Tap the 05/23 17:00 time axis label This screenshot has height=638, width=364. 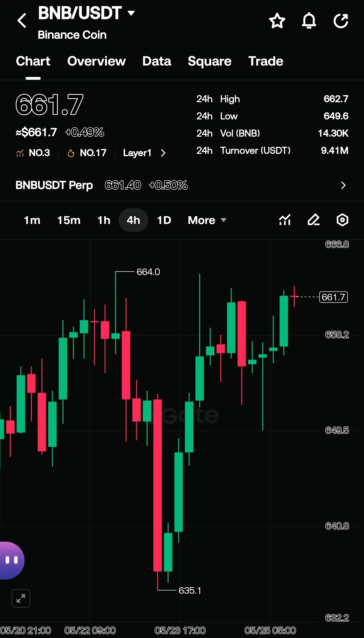pyautogui.click(x=180, y=630)
